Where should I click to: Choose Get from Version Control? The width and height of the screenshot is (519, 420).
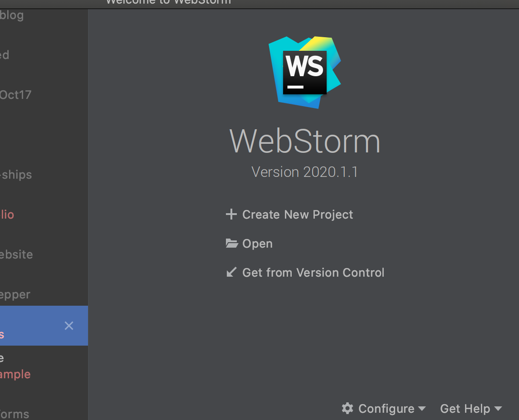pos(313,273)
